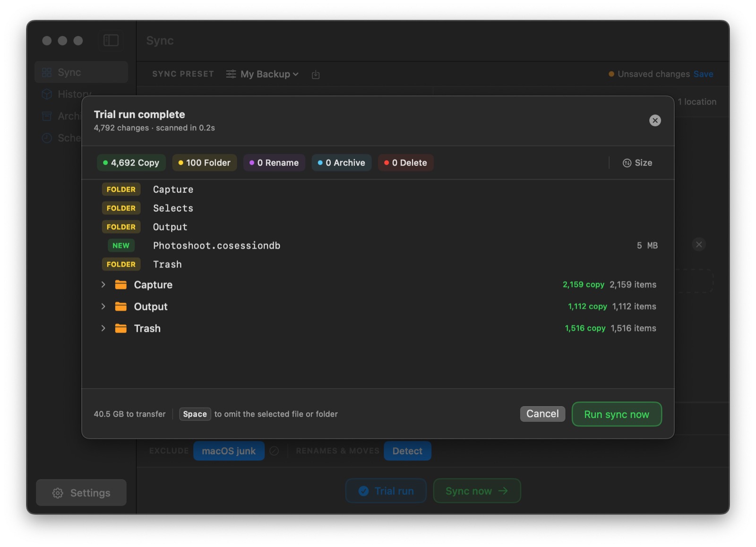Select the Photoshoot.cosessiondb file row

378,245
